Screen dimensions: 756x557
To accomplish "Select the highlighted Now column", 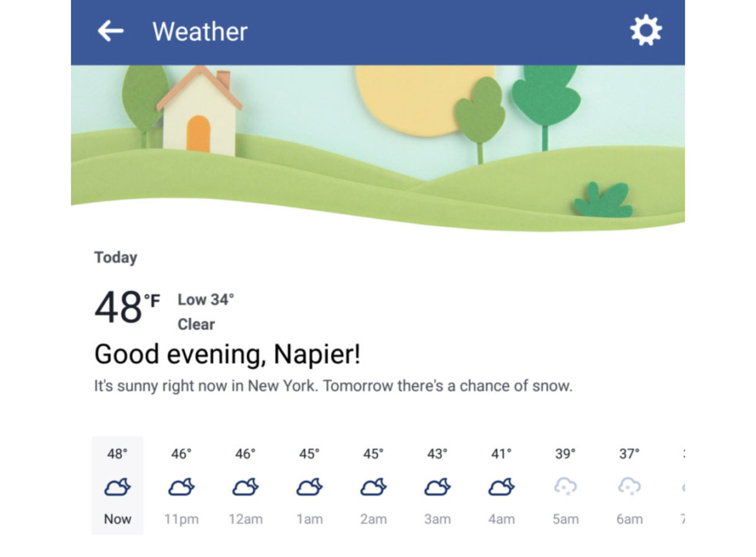I will pyautogui.click(x=118, y=486).
